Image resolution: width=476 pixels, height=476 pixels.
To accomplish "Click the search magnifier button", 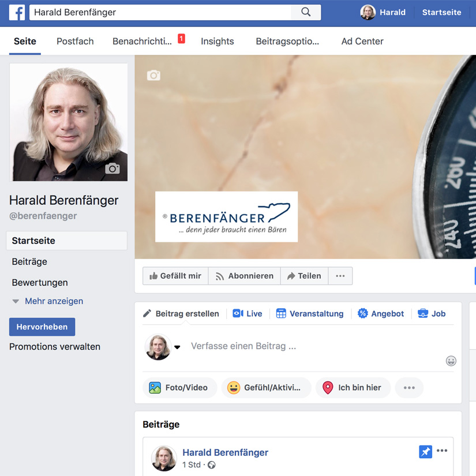I will click(x=306, y=12).
